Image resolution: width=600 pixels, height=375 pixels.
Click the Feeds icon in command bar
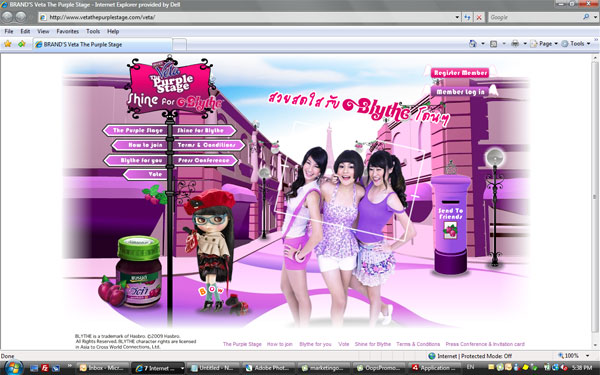click(494, 44)
